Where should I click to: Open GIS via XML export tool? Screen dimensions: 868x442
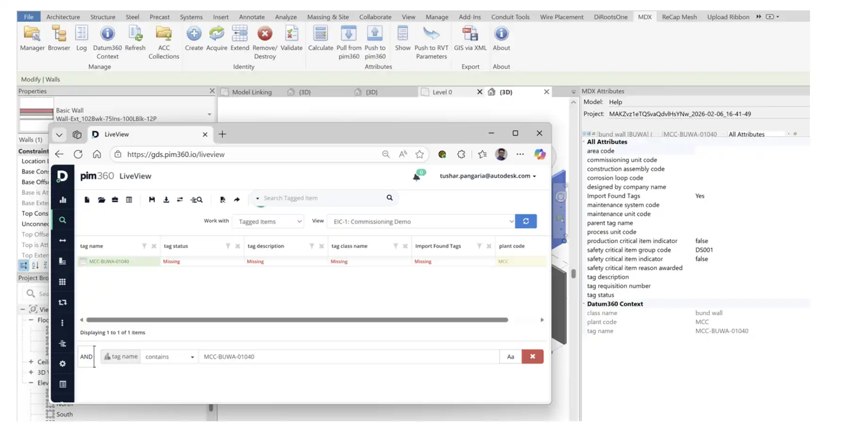point(470,40)
